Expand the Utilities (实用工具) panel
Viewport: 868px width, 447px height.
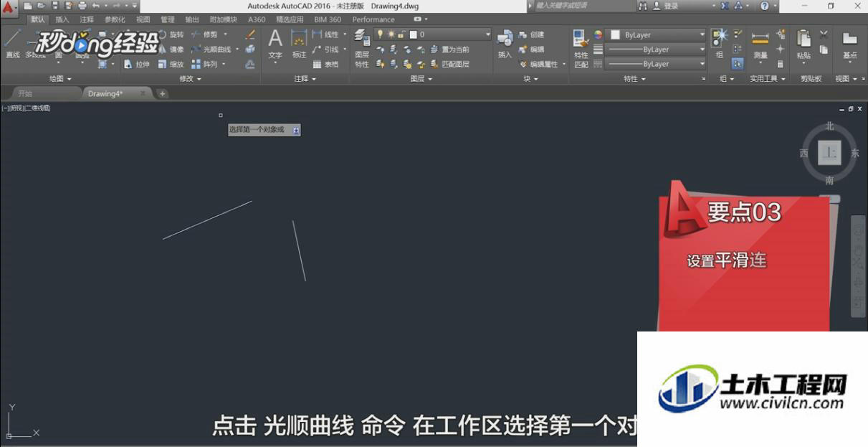coord(768,79)
